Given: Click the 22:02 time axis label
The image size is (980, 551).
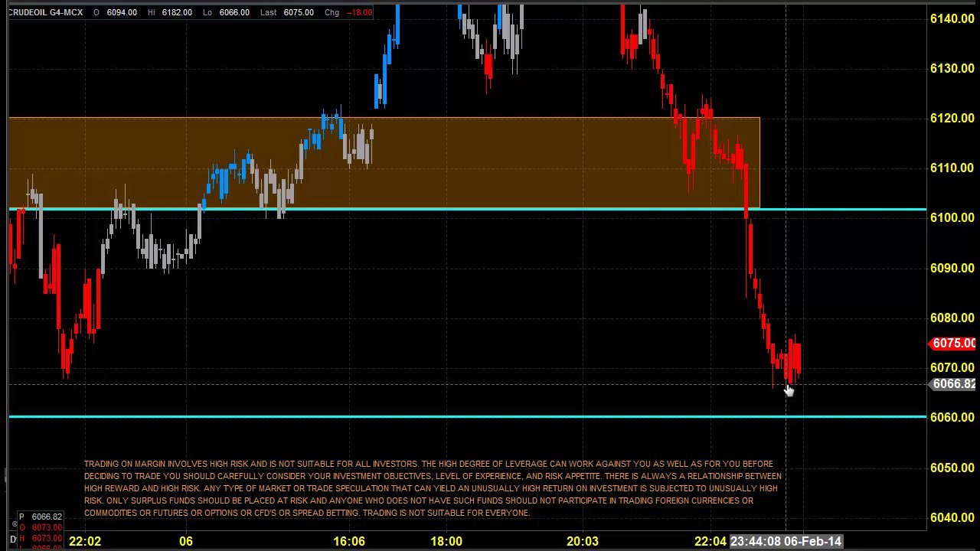Looking at the screenshot, I should click(x=84, y=542).
